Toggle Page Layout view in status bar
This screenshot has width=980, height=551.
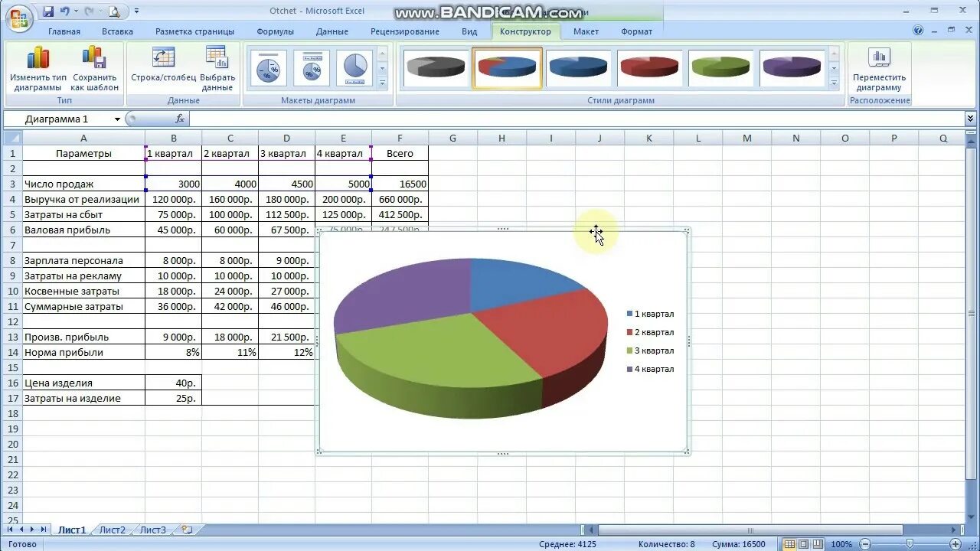(x=805, y=544)
